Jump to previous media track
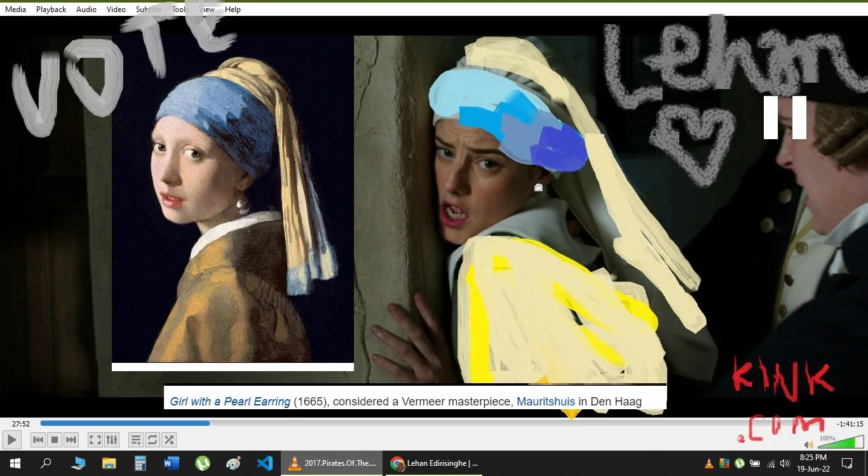 click(x=38, y=440)
